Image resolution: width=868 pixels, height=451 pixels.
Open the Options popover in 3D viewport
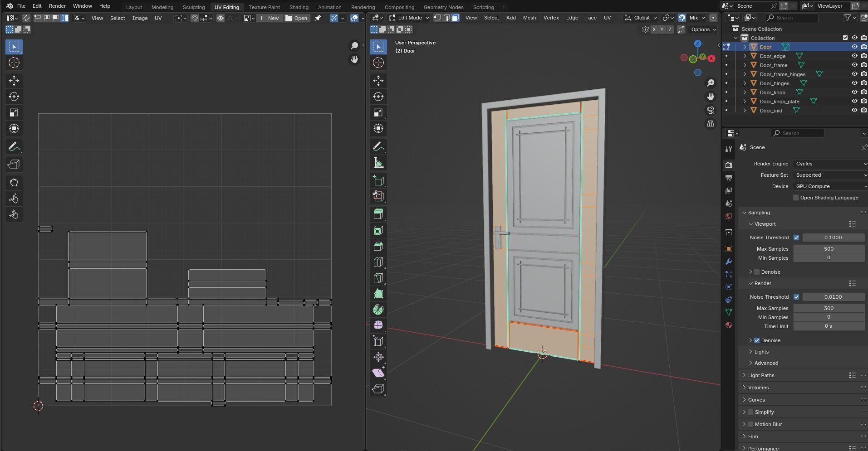point(703,29)
